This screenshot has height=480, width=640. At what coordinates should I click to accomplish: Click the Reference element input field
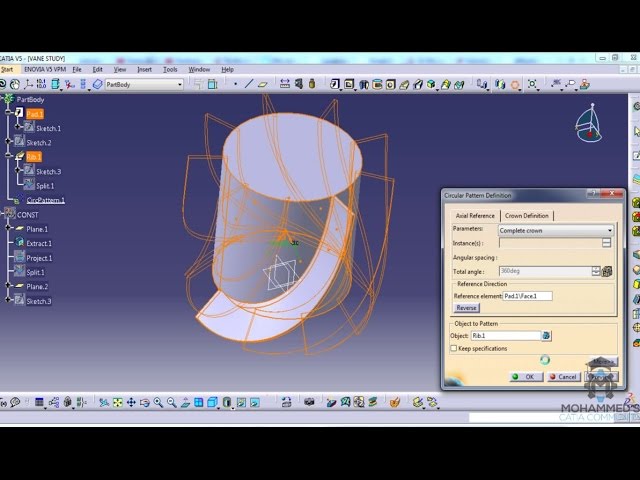click(528, 296)
